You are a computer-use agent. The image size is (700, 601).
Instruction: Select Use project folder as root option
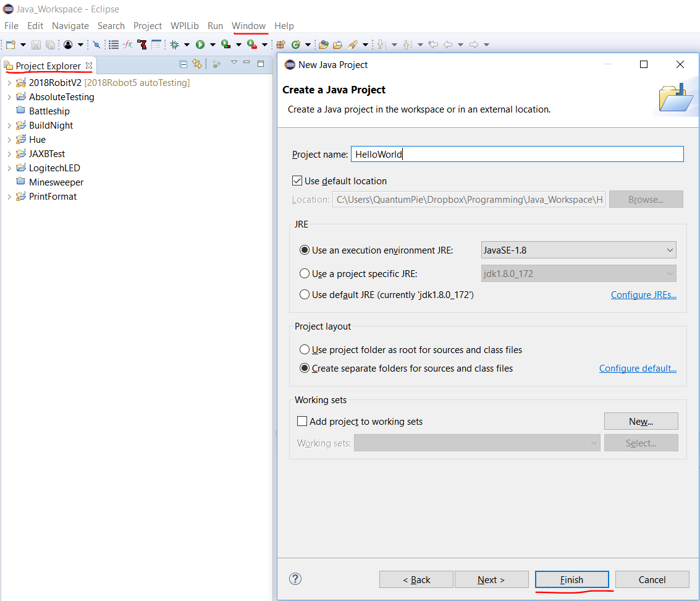(x=305, y=349)
